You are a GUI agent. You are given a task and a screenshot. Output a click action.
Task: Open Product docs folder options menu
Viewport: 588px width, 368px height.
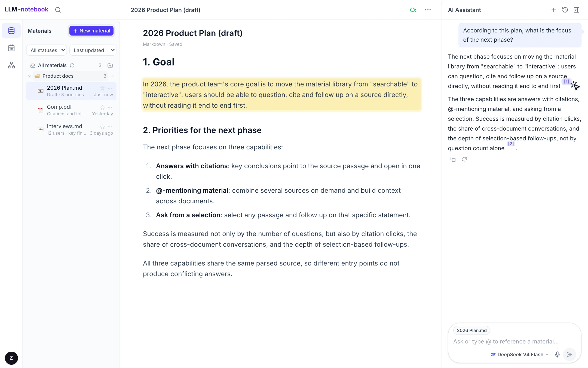pos(112,76)
